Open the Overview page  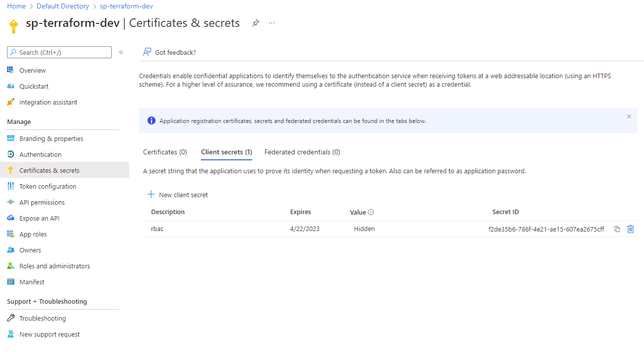pos(32,70)
